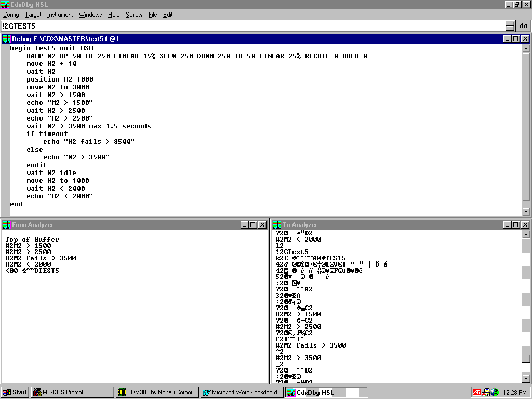Viewport: 532px width, 399px height.
Task: Maximize the Debug test5.f window
Action: click(516, 38)
